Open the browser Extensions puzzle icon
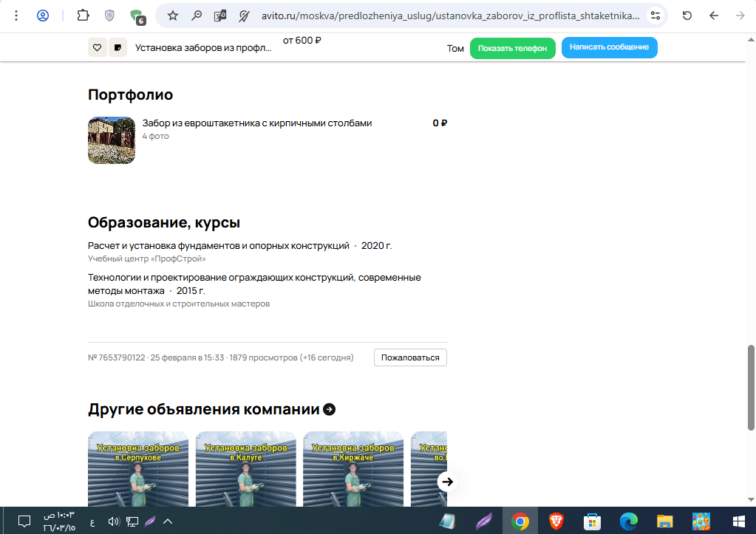This screenshot has height=534, width=756. pyautogui.click(x=83, y=16)
